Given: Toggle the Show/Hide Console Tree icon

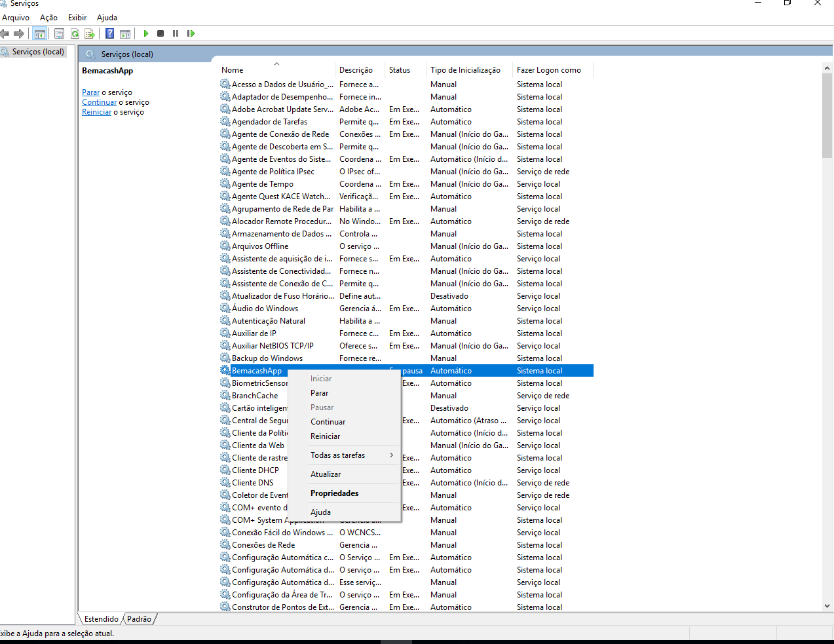Looking at the screenshot, I should (x=40, y=33).
